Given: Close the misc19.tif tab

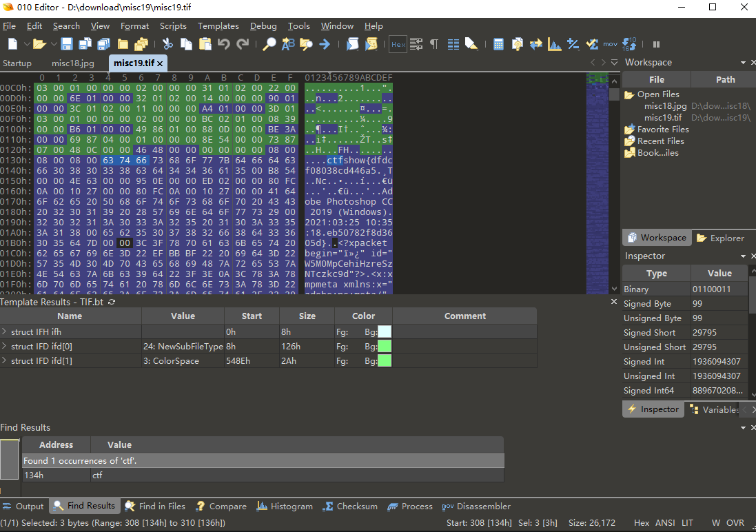Looking at the screenshot, I should (160, 63).
